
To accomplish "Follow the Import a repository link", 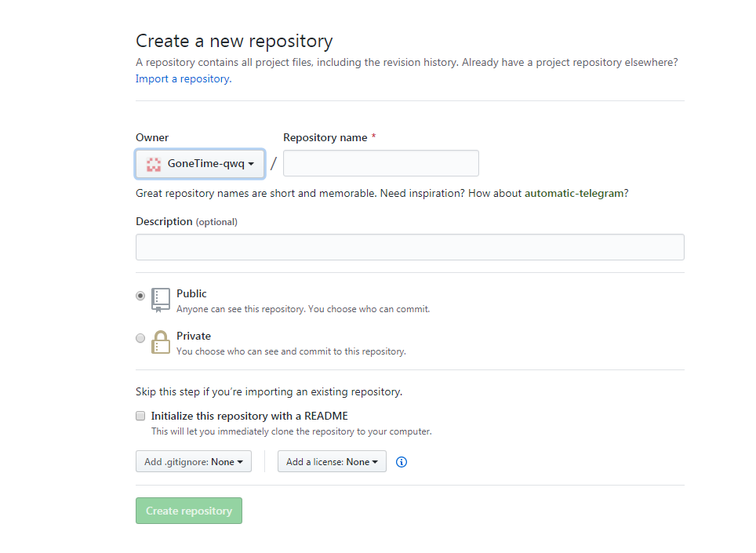I will [x=184, y=78].
